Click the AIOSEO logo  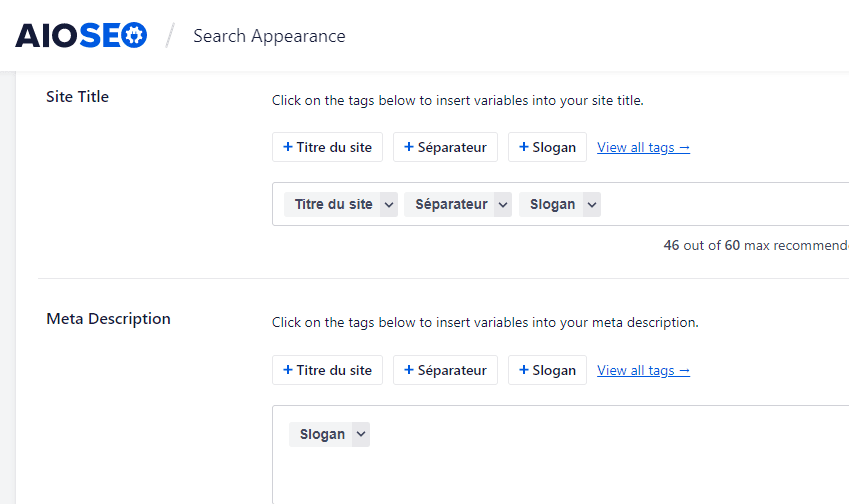point(81,36)
